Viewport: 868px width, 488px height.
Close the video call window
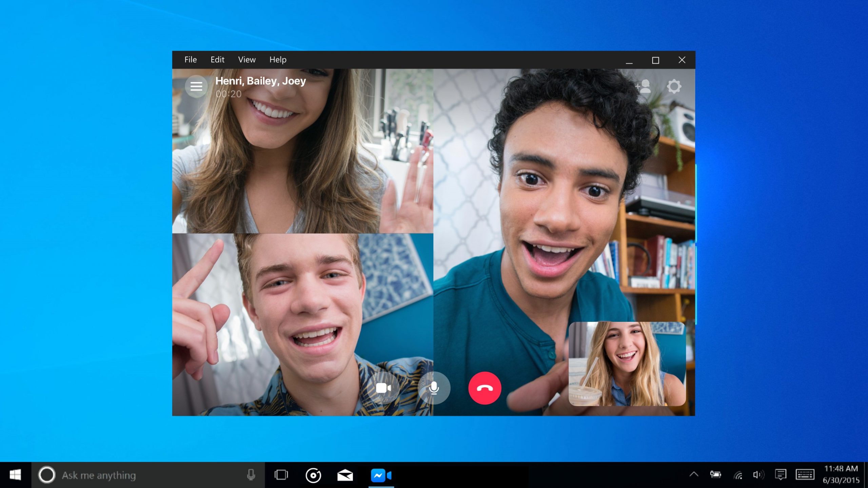click(x=682, y=60)
